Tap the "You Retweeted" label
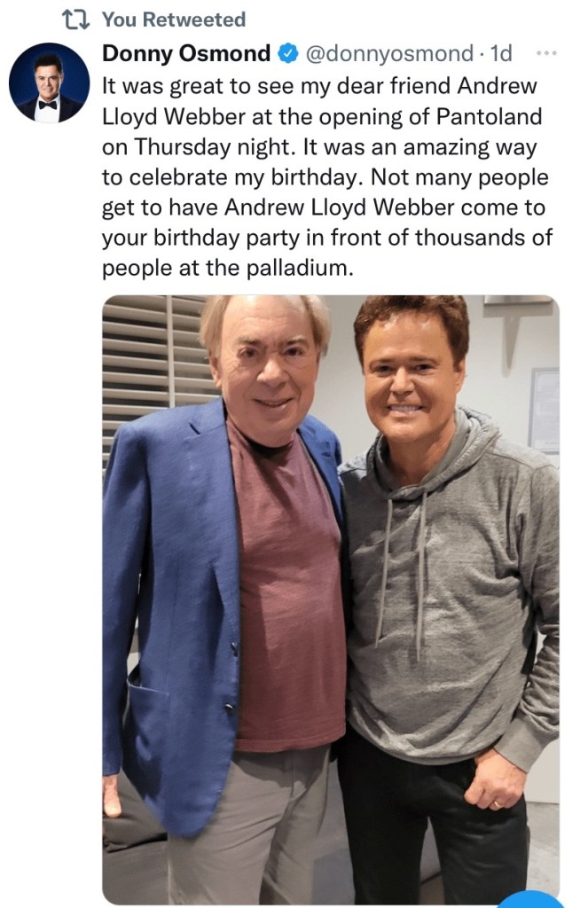The height and width of the screenshot is (908, 588). click(x=174, y=19)
